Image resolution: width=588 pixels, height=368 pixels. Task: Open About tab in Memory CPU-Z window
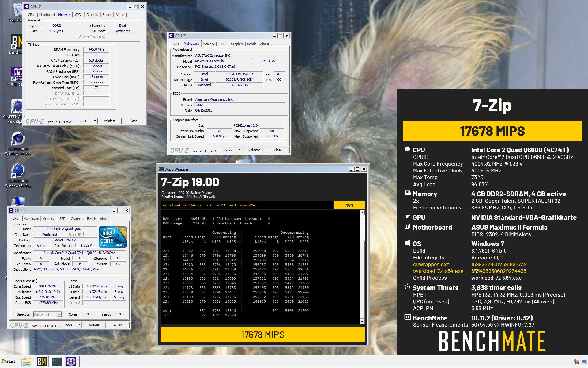point(120,15)
